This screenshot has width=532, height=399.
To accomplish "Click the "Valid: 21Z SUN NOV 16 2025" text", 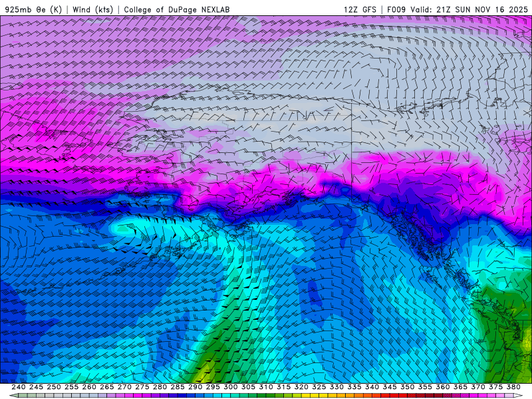I will coord(469,9).
